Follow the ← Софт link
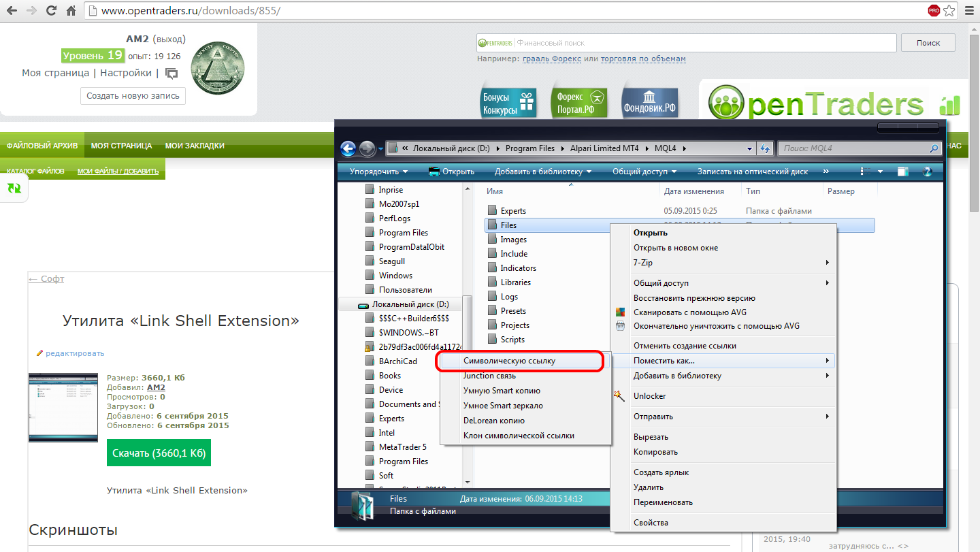Viewport: 980px width, 552px height. pyautogui.click(x=46, y=279)
